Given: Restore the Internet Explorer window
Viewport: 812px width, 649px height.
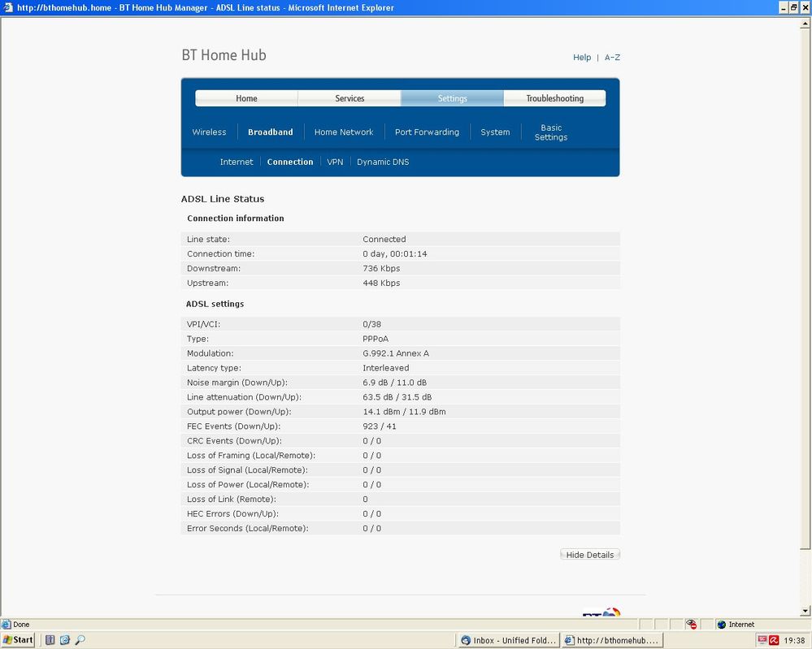Looking at the screenshot, I should click(794, 7).
